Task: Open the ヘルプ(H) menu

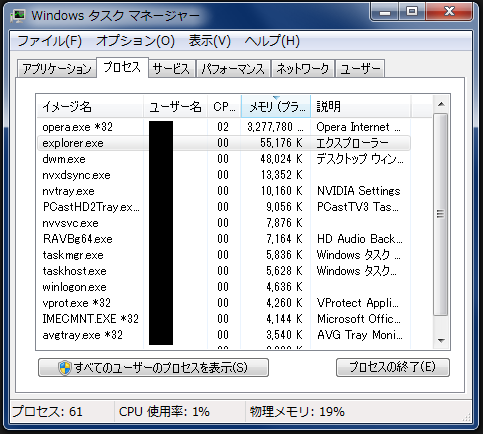Action: tap(272, 41)
